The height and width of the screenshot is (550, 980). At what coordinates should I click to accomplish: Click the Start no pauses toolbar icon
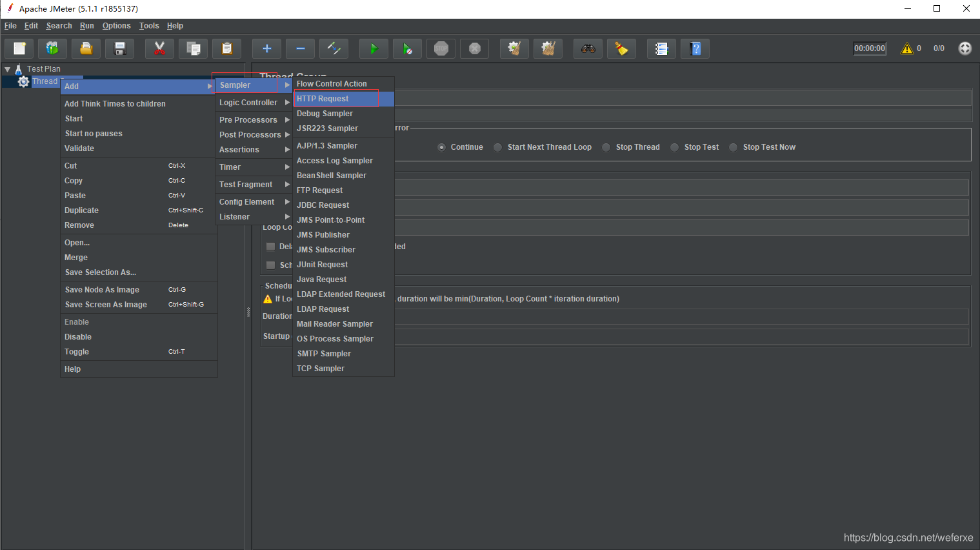pyautogui.click(x=407, y=48)
